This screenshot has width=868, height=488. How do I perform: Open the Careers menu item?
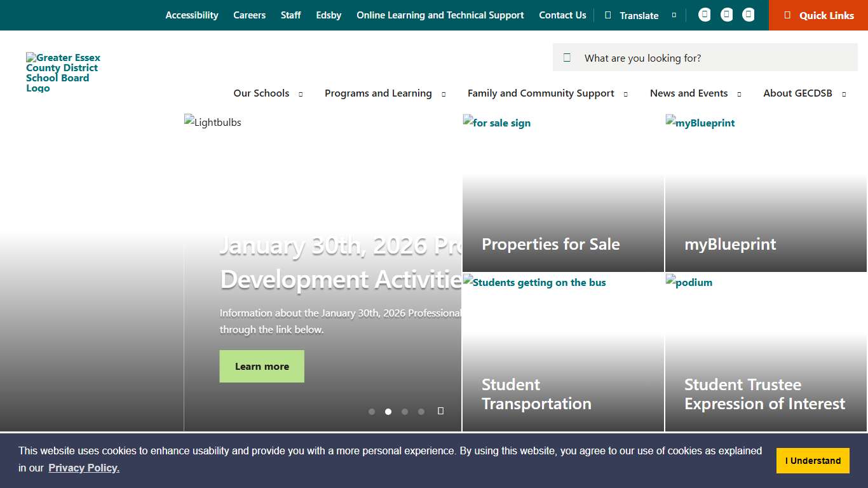pyautogui.click(x=249, y=15)
